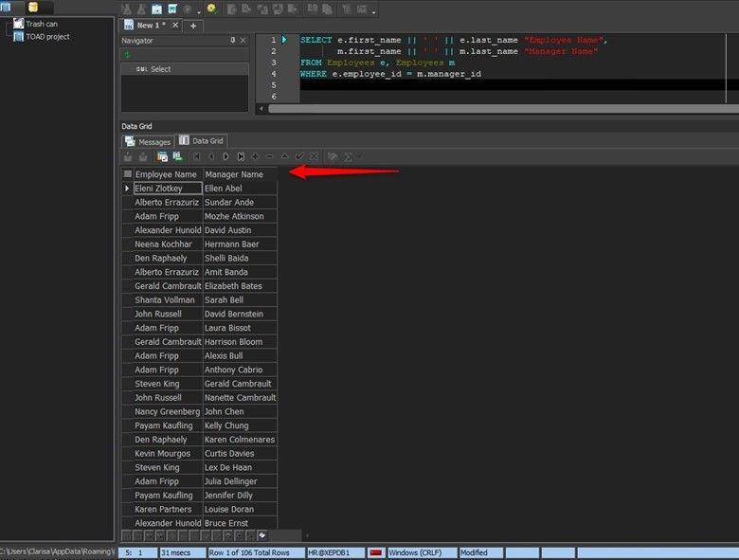Screen dimensions: 739x560
Task: Close the Navigator panel
Action: (x=243, y=41)
